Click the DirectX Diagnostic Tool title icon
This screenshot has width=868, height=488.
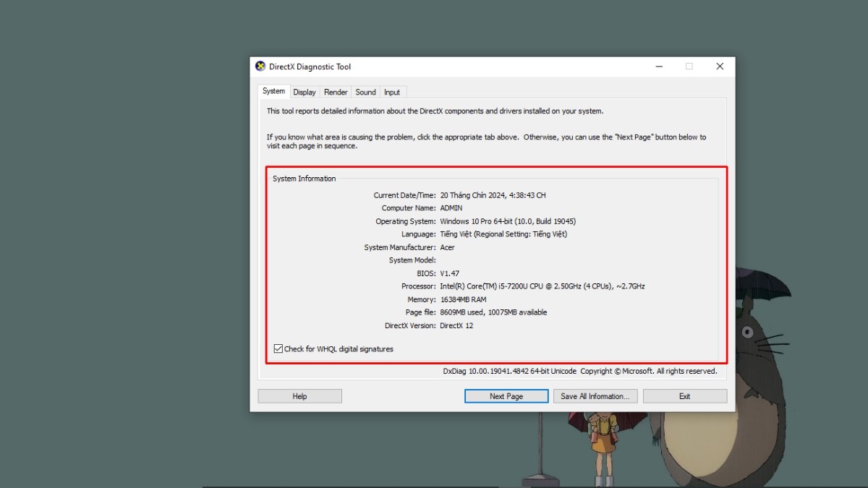(x=260, y=67)
